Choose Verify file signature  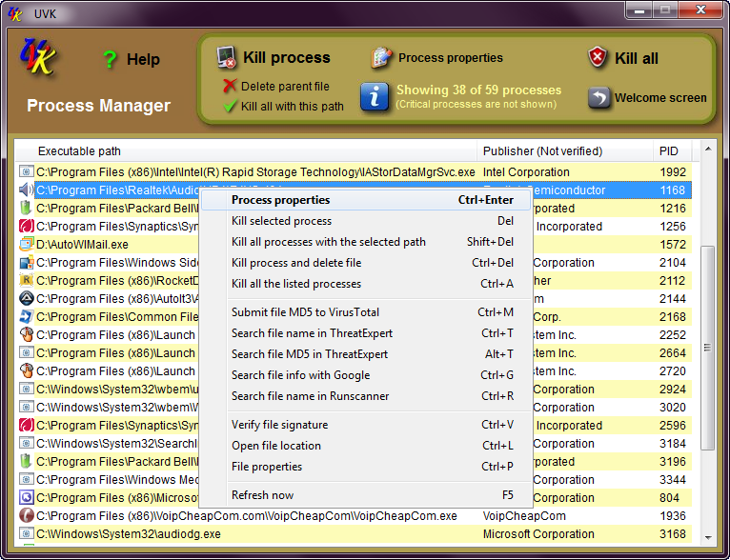[x=366, y=425]
